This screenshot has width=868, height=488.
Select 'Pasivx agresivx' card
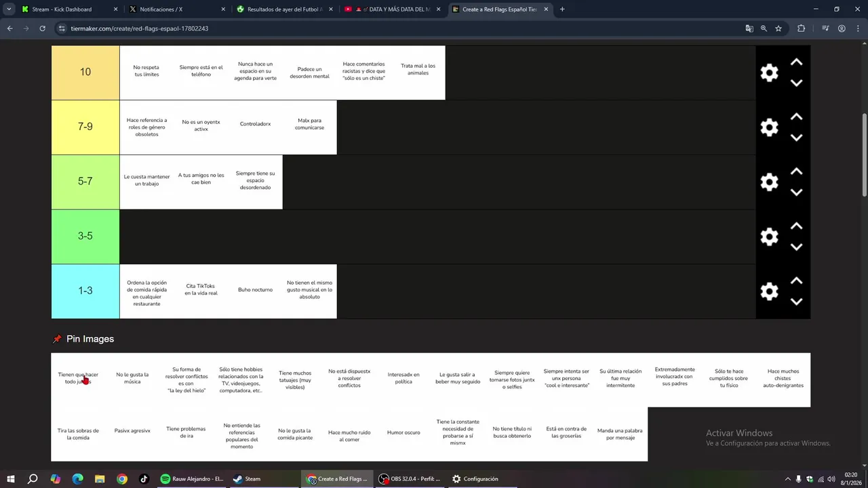[132, 434]
